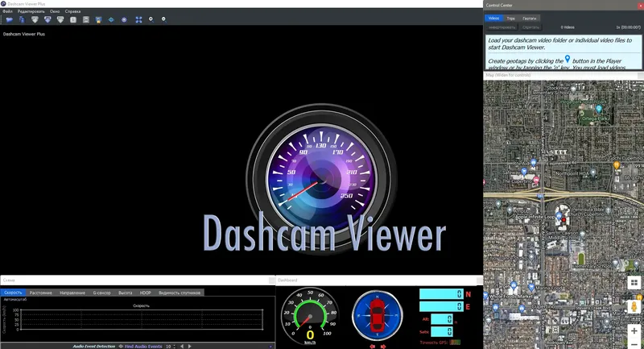Open the Справка menu
Viewport: 644px width, 349px height.
[72, 11]
